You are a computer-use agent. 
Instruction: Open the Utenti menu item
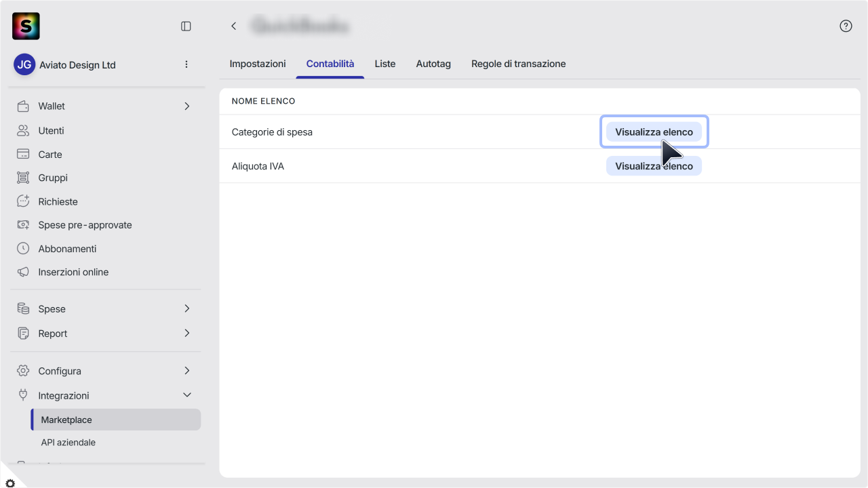[52, 130]
